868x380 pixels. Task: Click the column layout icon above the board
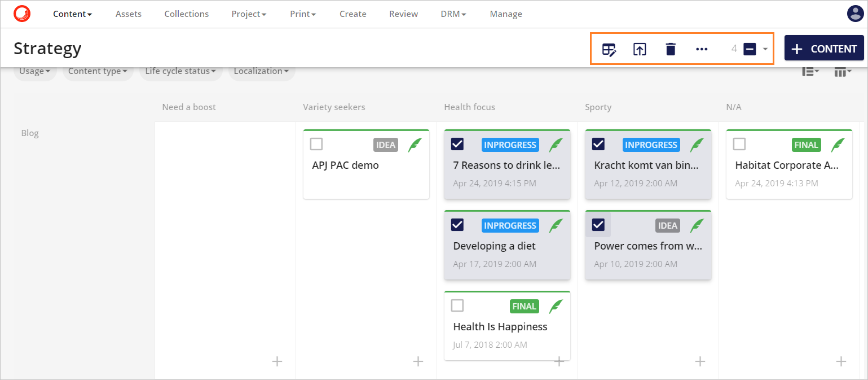pyautogui.click(x=841, y=71)
